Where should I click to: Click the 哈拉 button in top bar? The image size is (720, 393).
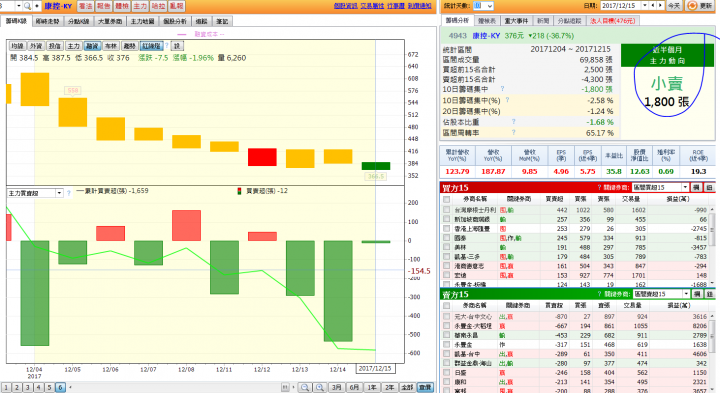point(158,6)
